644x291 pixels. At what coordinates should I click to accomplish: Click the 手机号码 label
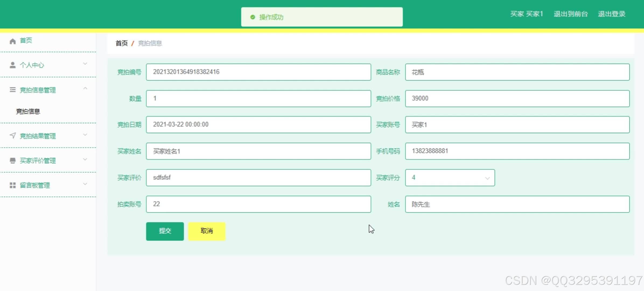[388, 151]
